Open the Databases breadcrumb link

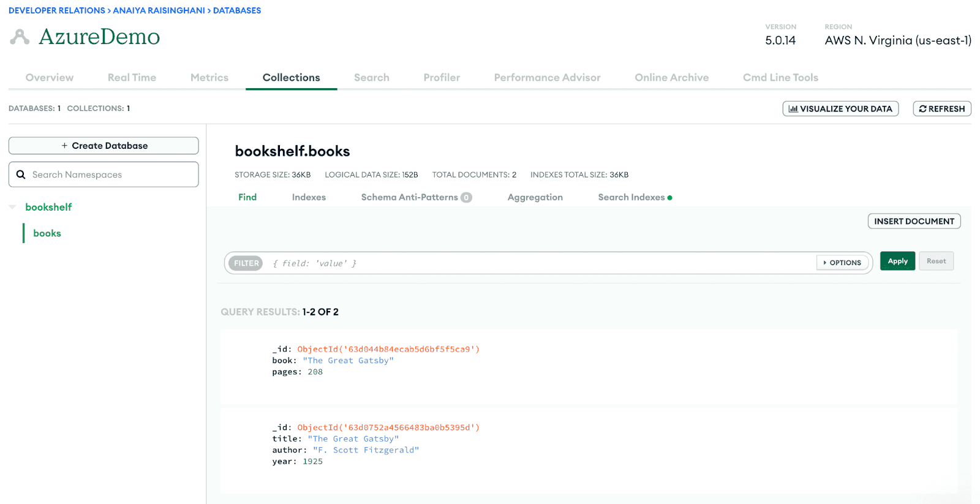point(237,10)
